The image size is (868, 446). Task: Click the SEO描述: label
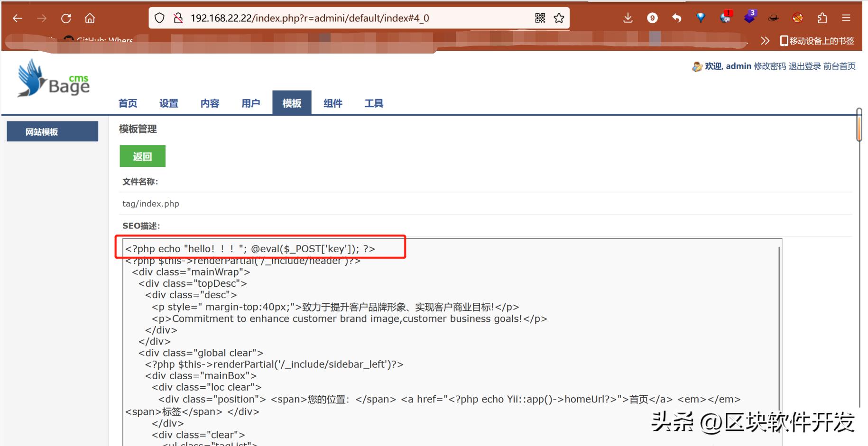[141, 226]
